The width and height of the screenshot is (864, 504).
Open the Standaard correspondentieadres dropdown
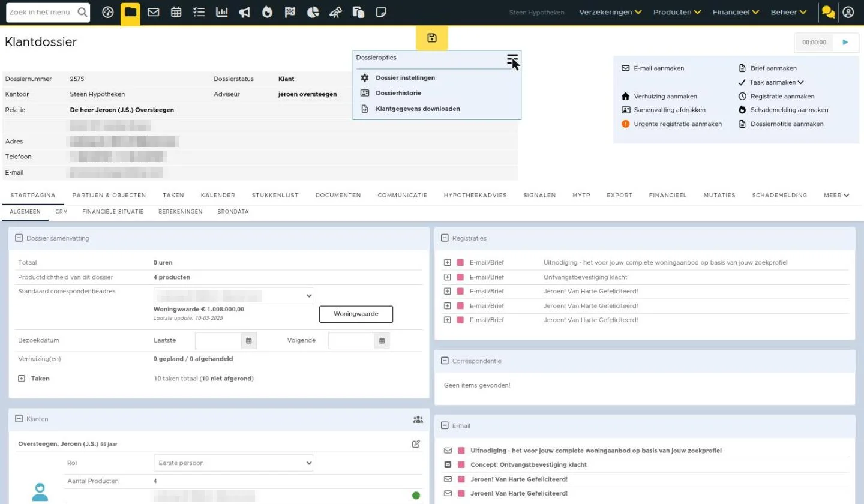pos(233,296)
